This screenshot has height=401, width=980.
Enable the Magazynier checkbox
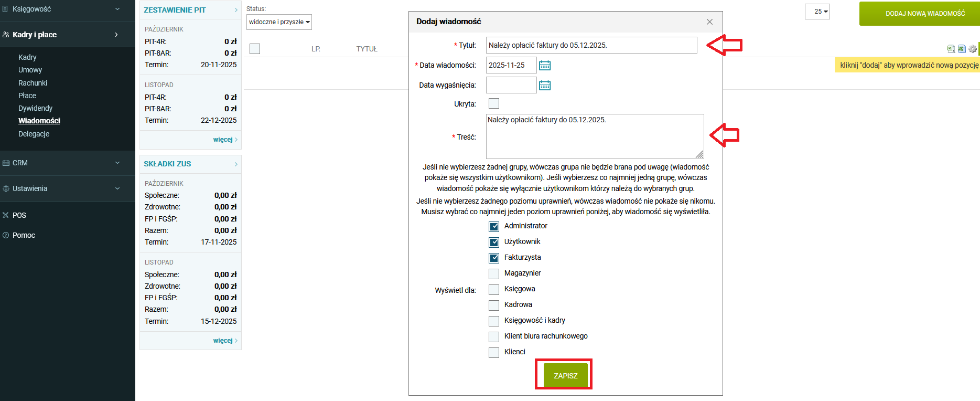pos(494,273)
